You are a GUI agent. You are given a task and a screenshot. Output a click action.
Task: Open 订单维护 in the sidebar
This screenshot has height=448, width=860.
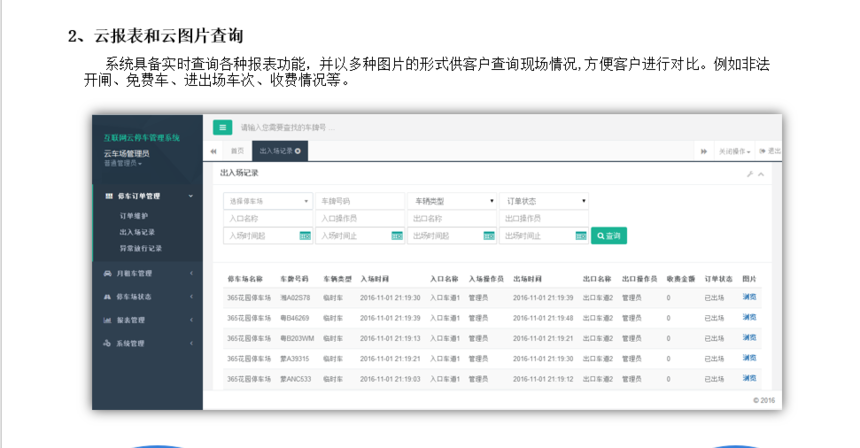tap(134, 216)
